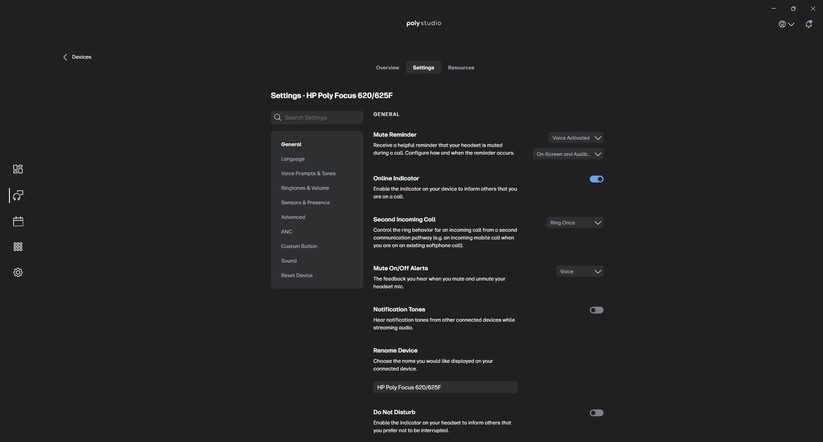Viewport: 823px width, 442px height.
Task: Disable the Online Indicator toggle
Action: point(596,179)
